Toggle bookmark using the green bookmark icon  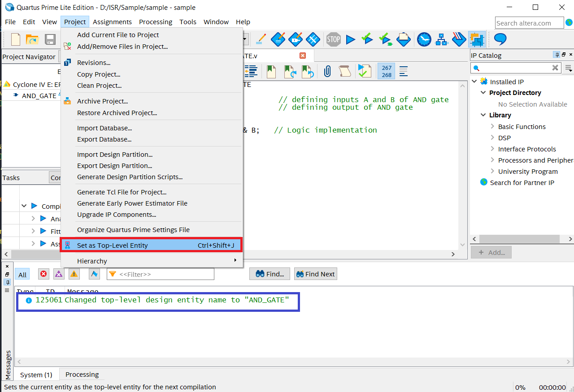tap(271, 71)
